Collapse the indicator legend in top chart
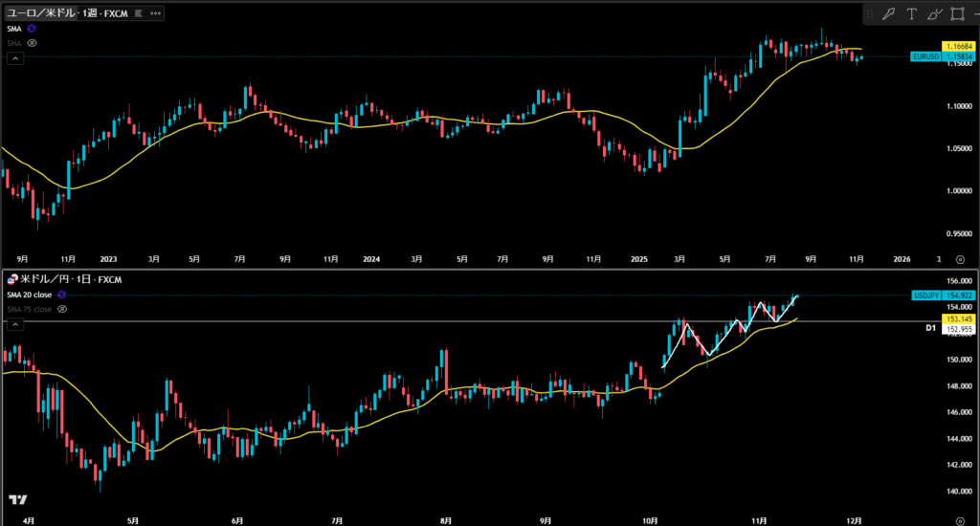The height and width of the screenshot is (526, 980). [14, 58]
